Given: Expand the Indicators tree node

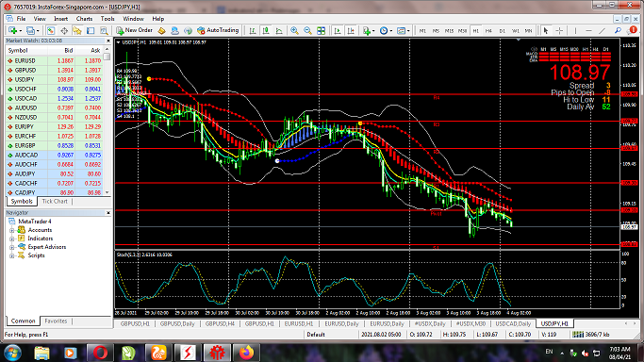Looking at the screenshot, I should point(12,239).
